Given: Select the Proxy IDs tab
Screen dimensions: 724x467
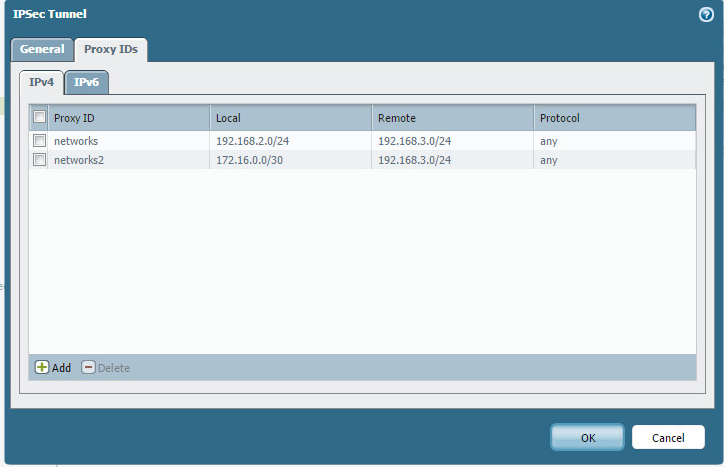Looking at the screenshot, I should 111,49.
